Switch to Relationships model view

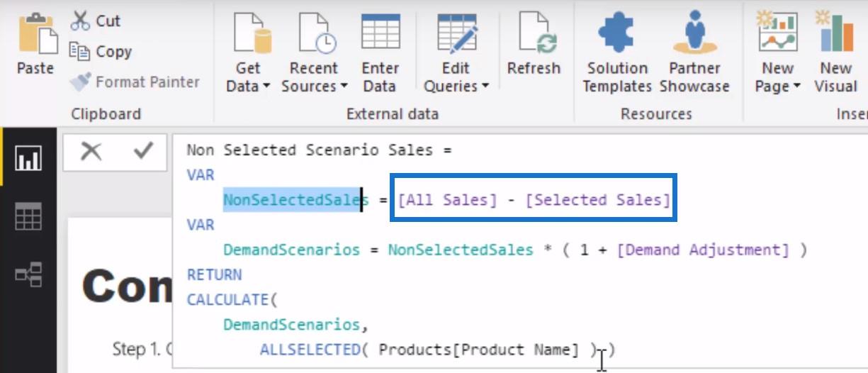(28, 274)
